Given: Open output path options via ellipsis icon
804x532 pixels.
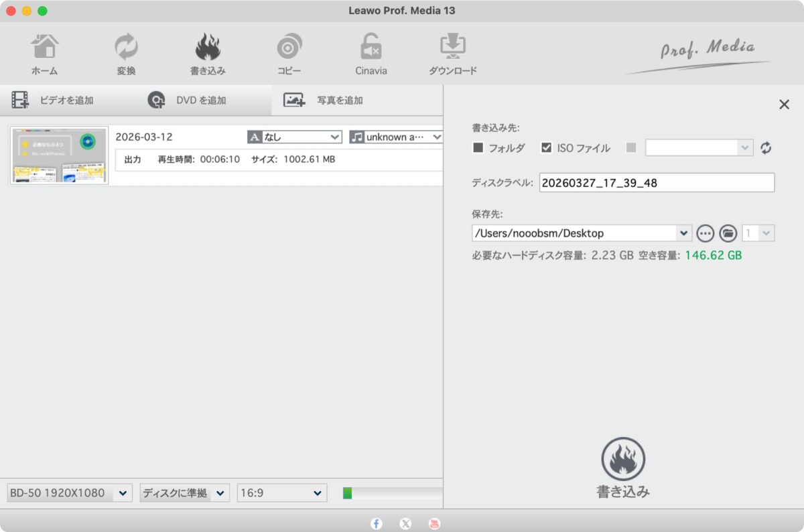Looking at the screenshot, I should [705, 232].
